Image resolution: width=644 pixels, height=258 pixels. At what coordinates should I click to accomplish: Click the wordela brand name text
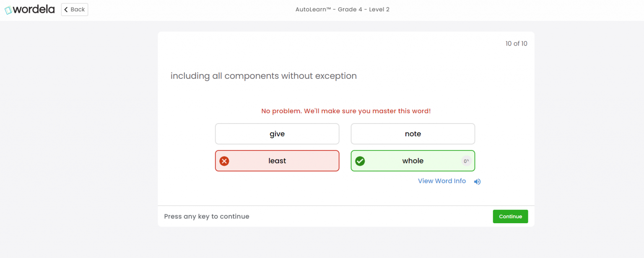(34, 9)
